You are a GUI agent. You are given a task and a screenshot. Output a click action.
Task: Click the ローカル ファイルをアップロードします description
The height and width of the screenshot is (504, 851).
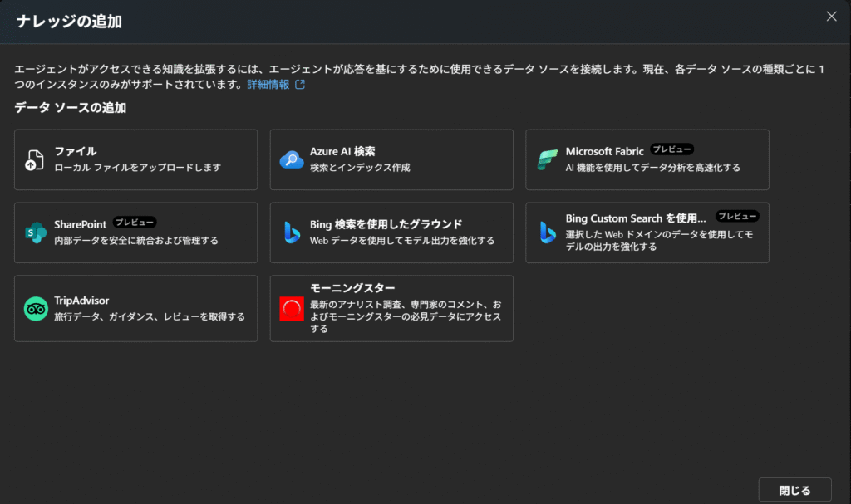(138, 168)
